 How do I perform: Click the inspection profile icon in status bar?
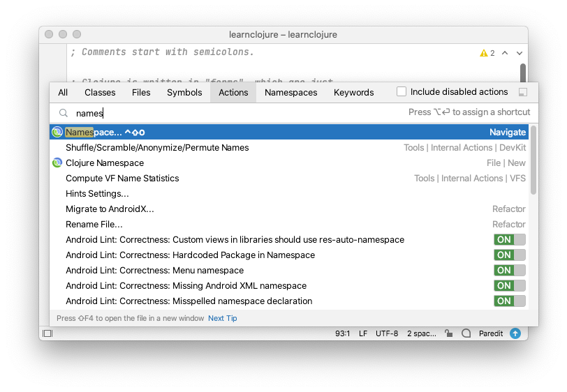(466, 333)
